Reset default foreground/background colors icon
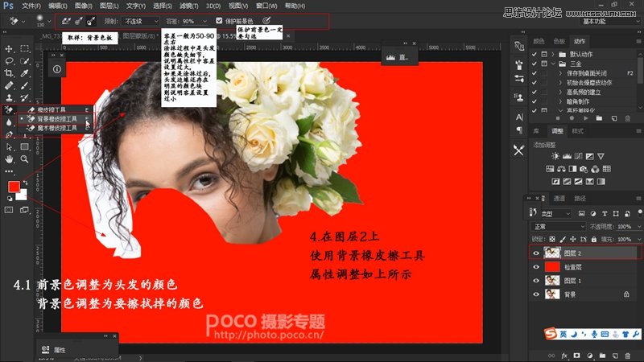644x362 pixels. coord(10,199)
